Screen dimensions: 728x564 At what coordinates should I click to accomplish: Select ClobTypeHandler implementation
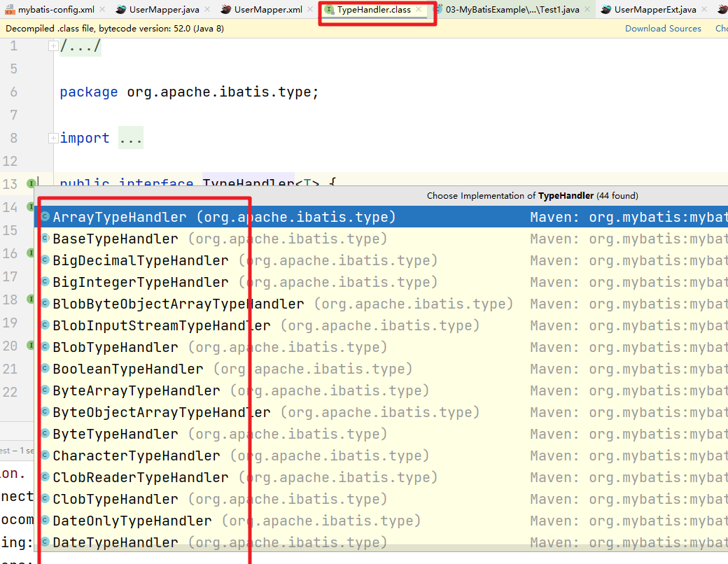pos(381,499)
